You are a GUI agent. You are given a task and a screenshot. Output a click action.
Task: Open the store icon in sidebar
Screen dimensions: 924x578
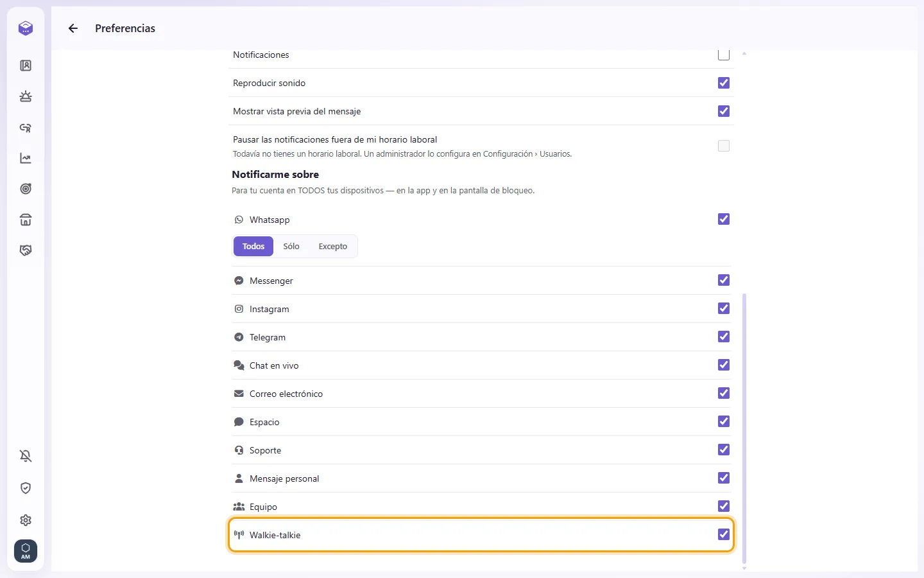click(26, 220)
